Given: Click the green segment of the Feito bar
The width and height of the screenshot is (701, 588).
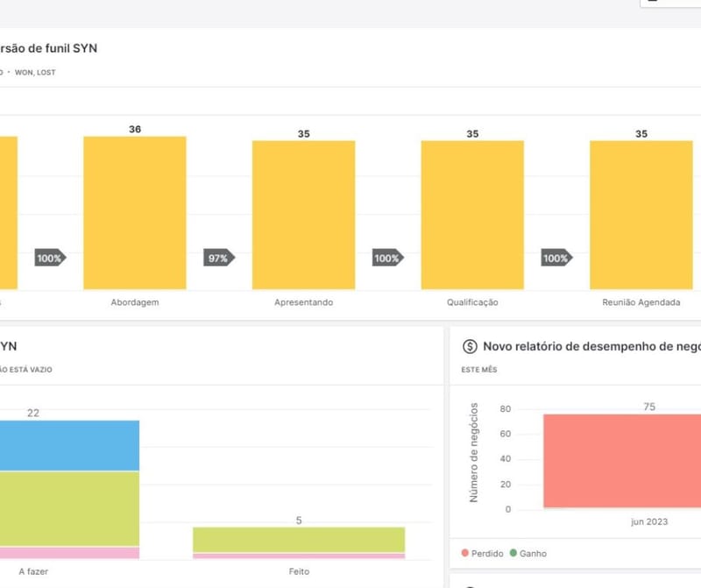Looking at the screenshot, I should 299,539.
